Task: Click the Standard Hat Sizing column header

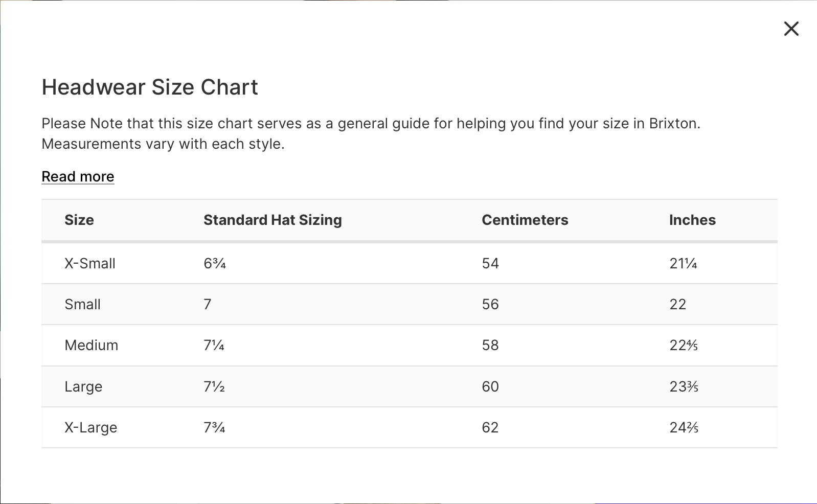Action: click(273, 220)
